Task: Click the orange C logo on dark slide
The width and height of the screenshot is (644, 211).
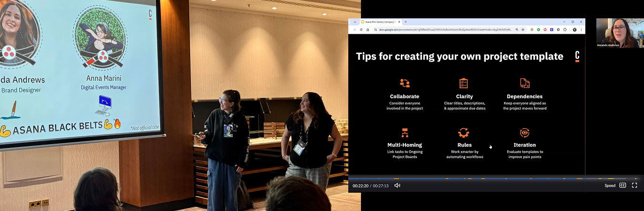Action: click(577, 56)
